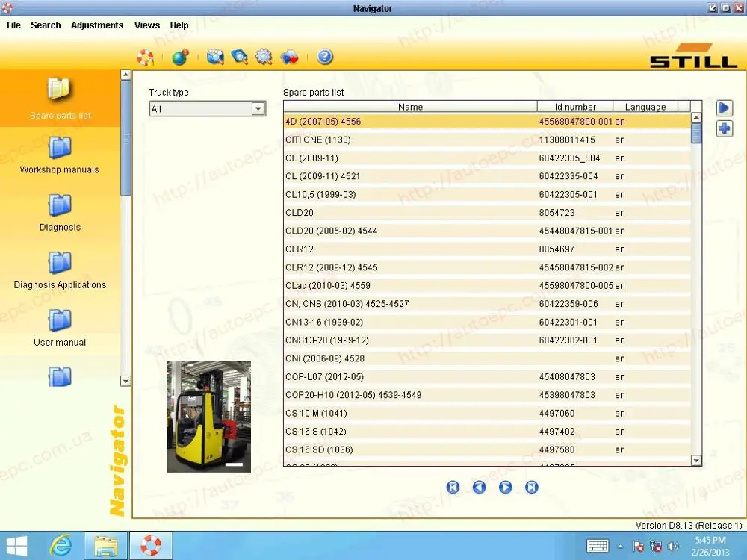Open the User manual folder
This screenshot has height=560, width=747.
pyautogui.click(x=60, y=329)
